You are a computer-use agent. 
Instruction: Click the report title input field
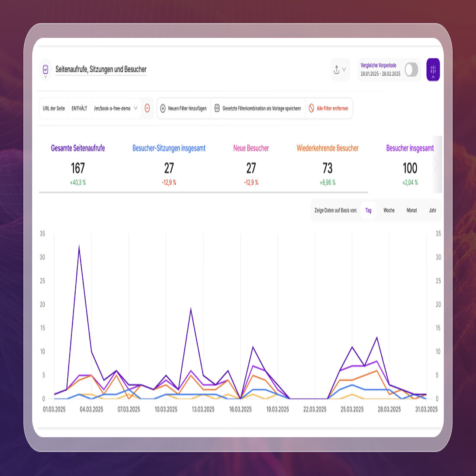coord(101,69)
